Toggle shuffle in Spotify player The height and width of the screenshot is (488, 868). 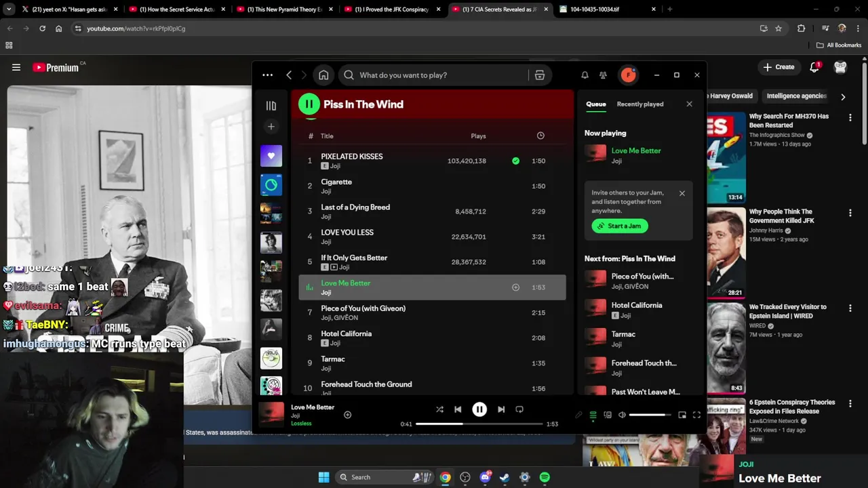[439, 409]
